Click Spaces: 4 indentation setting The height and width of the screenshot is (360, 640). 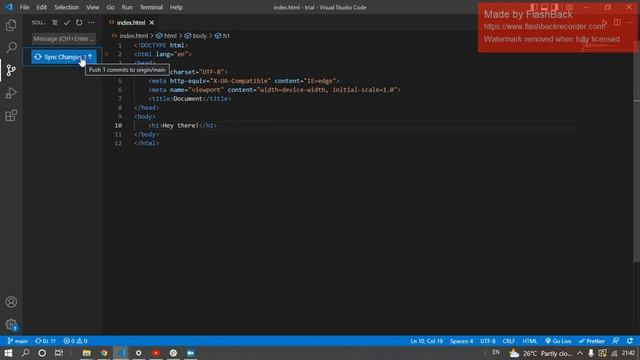(x=461, y=341)
